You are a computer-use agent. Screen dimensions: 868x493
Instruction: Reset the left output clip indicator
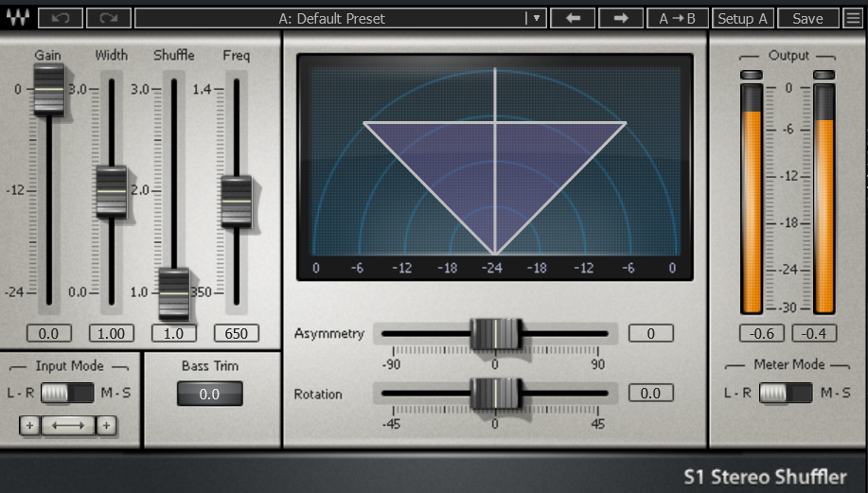pyautogui.click(x=752, y=75)
